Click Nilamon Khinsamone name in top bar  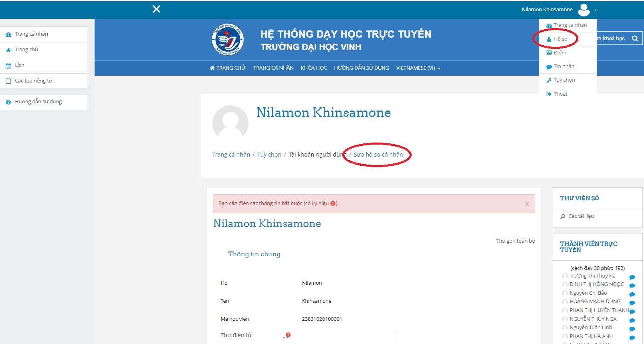pyautogui.click(x=547, y=10)
